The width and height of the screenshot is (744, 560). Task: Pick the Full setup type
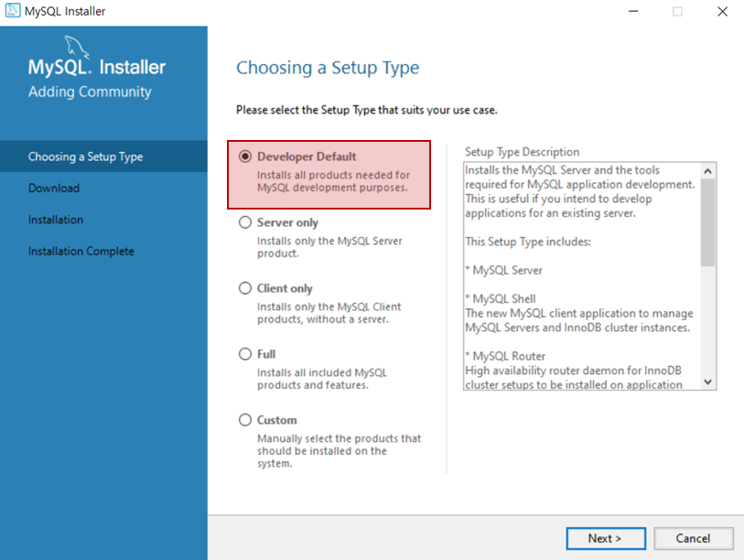click(245, 354)
